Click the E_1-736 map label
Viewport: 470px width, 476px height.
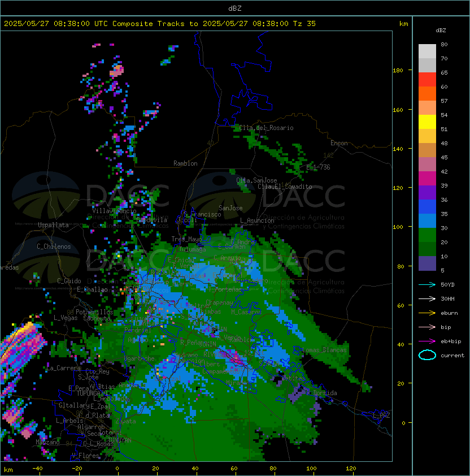pos(318,167)
